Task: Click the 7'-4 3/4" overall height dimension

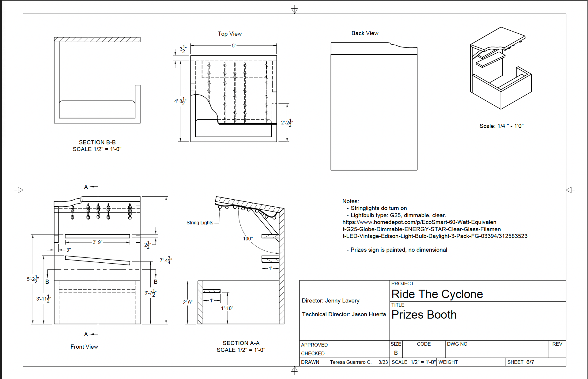Action: click(x=166, y=261)
